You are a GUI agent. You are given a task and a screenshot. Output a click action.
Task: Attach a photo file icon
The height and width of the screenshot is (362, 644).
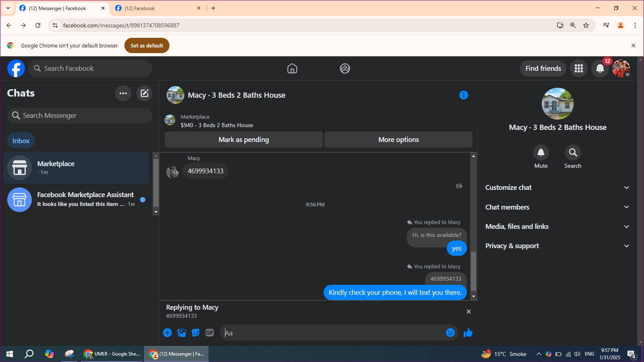point(182,333)
